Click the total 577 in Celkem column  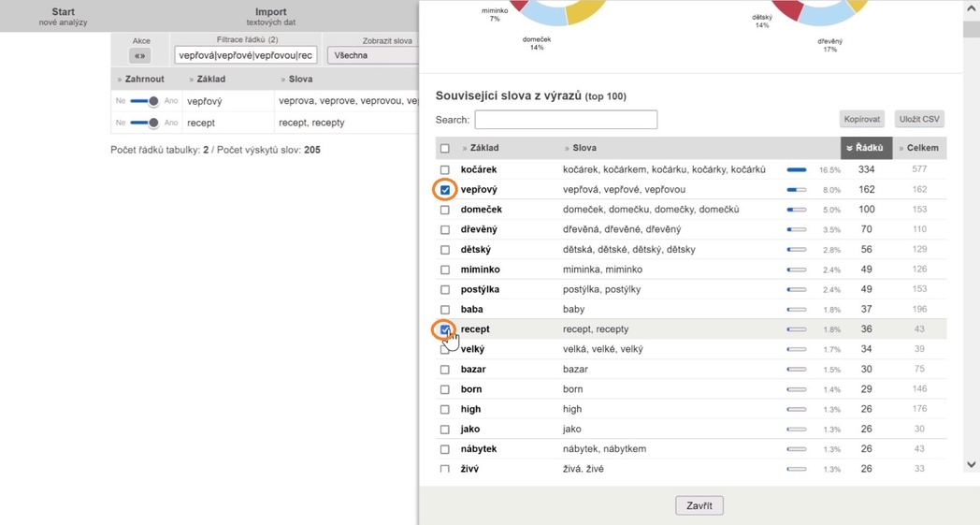click(x=919, y=169)
